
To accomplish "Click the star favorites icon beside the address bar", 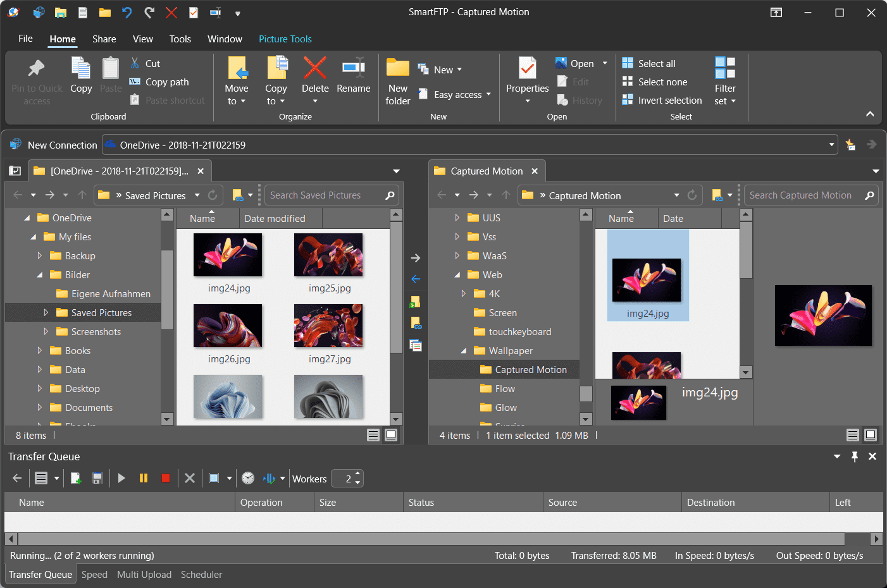I will point(850,145).
